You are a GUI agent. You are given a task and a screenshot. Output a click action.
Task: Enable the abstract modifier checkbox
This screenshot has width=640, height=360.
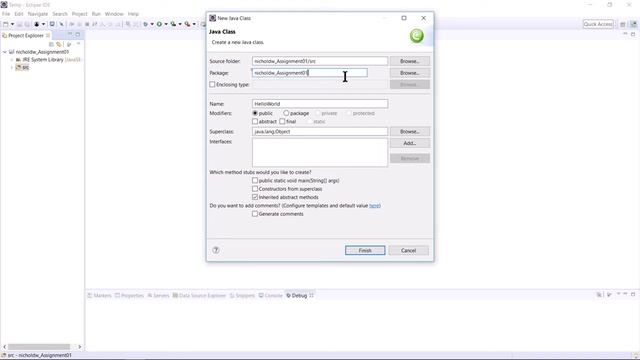pos(255,122)
